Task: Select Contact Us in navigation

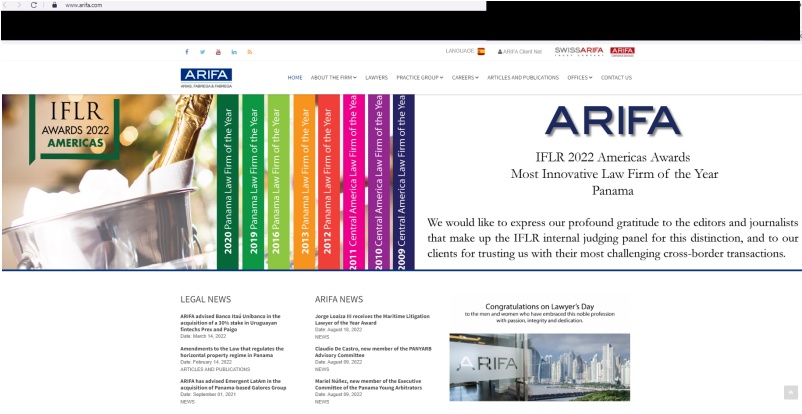Action: 616,77
